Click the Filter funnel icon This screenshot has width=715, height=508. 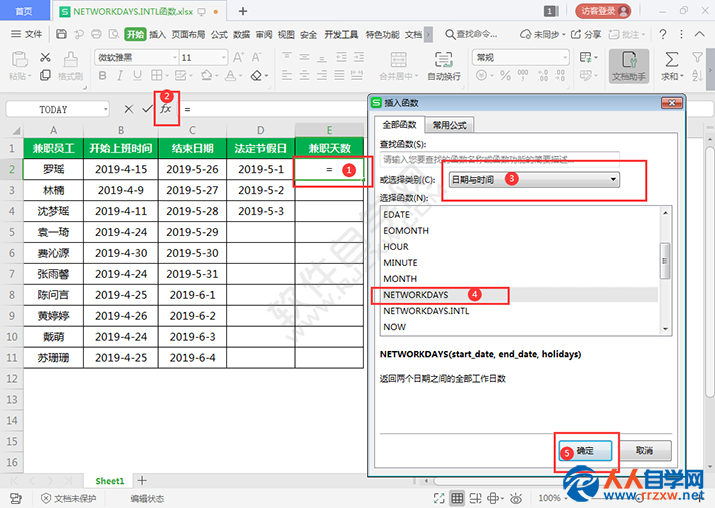click(x=697, y=57)
